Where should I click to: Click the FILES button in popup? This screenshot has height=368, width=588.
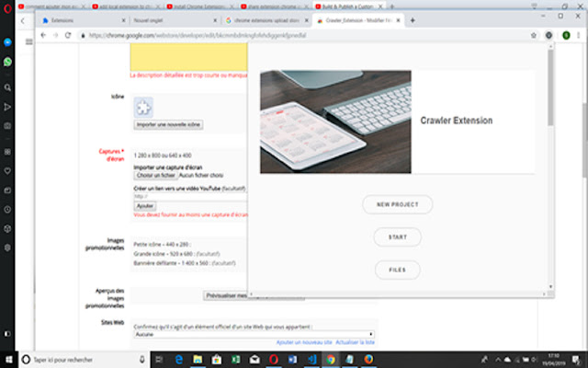pyautogui.click(x=398, y=270)
